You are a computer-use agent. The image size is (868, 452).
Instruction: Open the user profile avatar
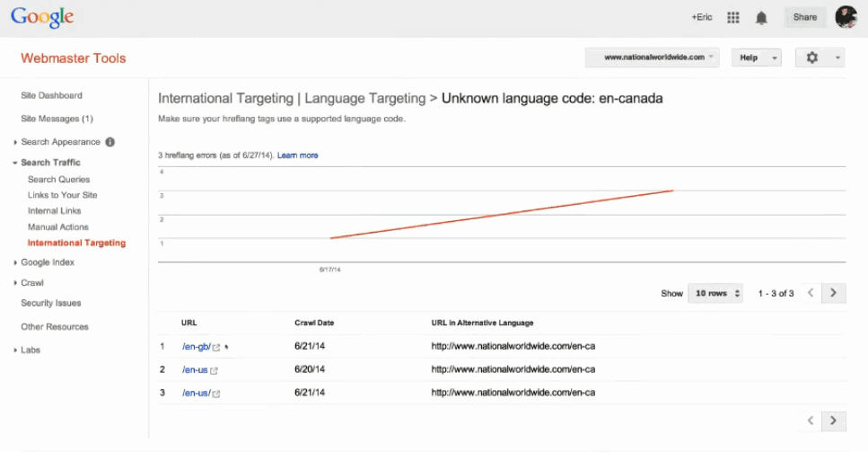coord(846,17)
